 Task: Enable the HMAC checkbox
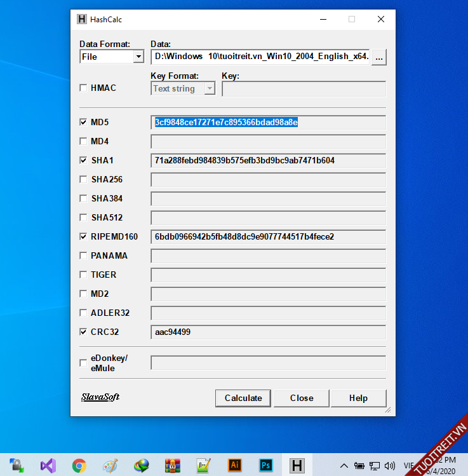point(83,88)
